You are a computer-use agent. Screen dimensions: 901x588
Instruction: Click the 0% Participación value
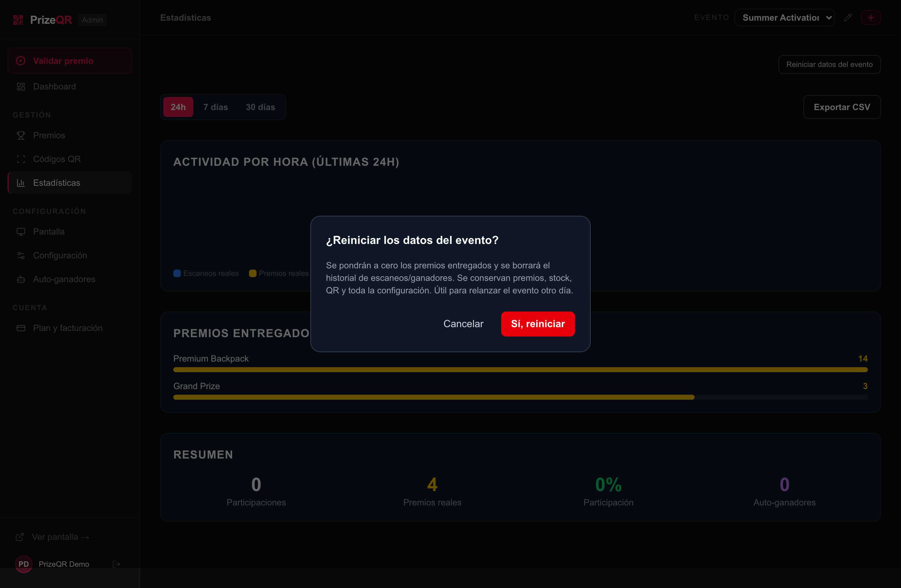pos(608,485)
